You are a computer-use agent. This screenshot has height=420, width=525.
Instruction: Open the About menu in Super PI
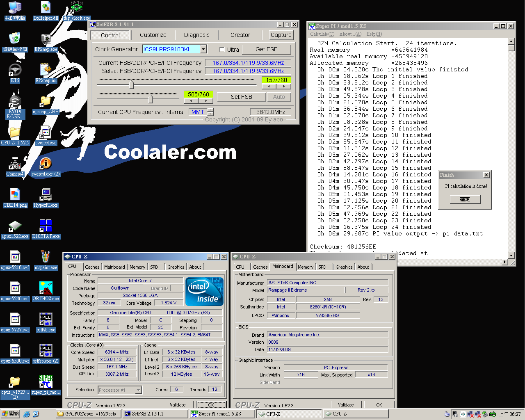pos(350,34)
